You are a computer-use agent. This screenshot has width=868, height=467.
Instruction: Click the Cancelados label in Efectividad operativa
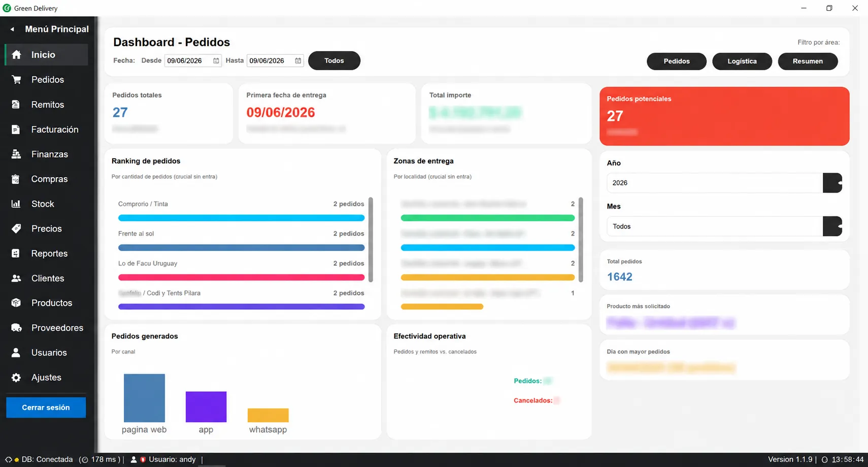533,401
